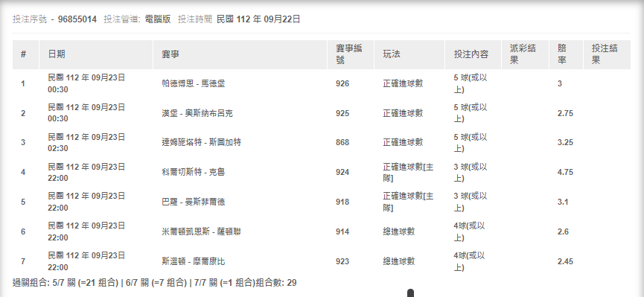Click the 賠率 column header
The width and height of the screenshot is (644, 297).
[x=562, y=54]
